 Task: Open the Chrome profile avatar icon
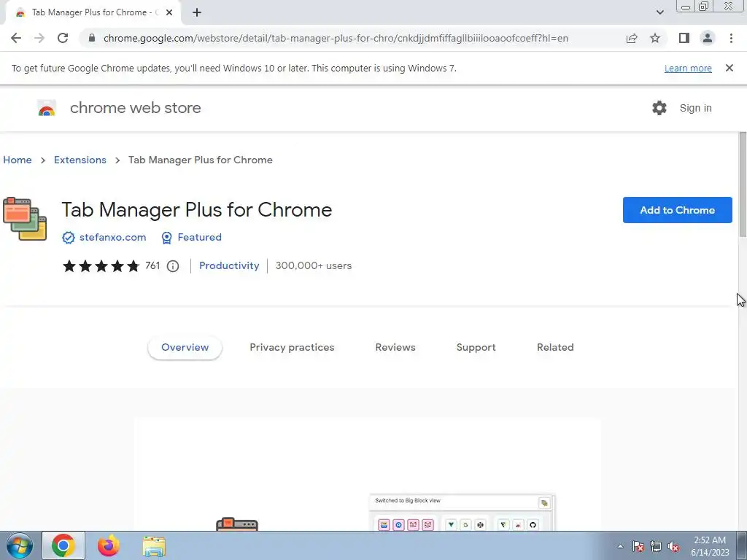708,38
